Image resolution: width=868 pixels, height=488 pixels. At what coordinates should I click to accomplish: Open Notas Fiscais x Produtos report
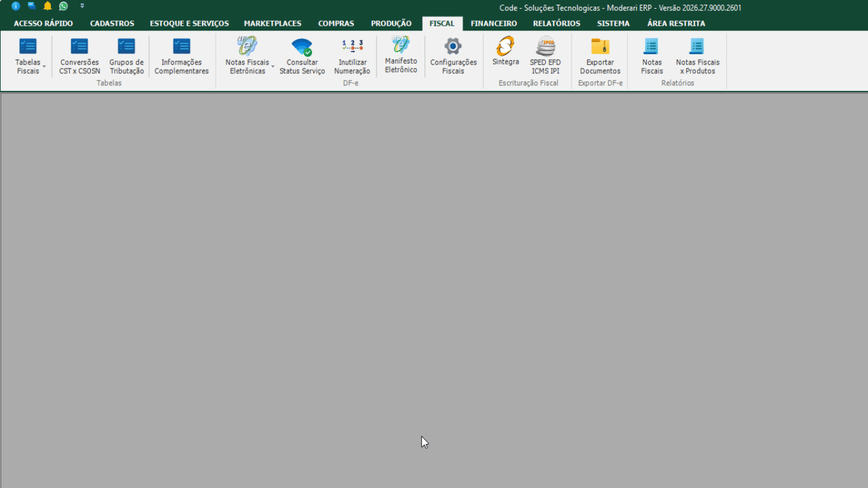click(x=698, y=56)
